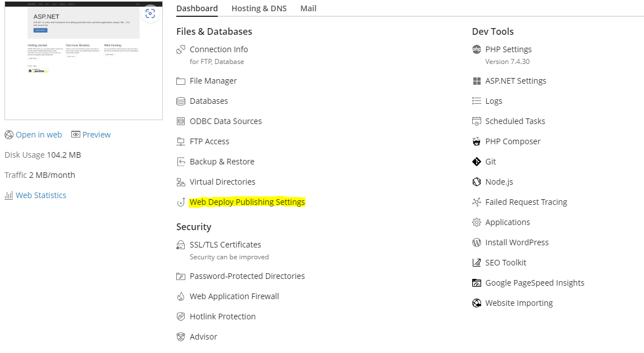Viewport: 644px width, 353px height.
Task: Open Virtual Directories
Action: [222, 182]
